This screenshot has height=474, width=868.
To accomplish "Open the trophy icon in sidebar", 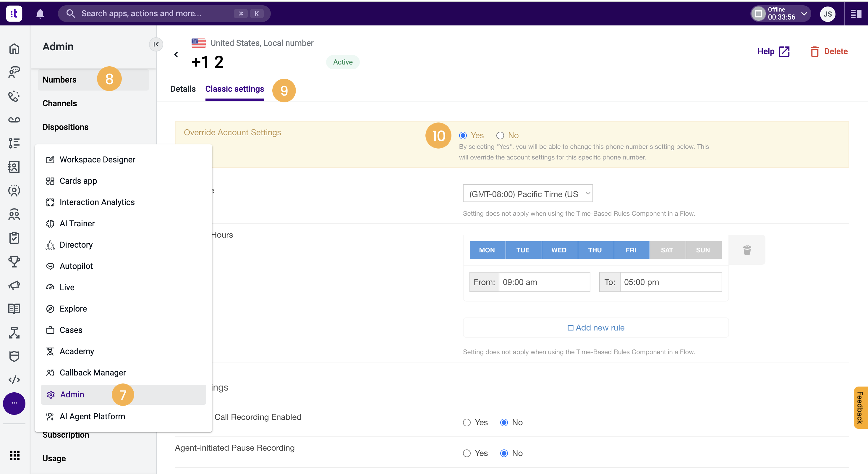I will tap(14, 262).
